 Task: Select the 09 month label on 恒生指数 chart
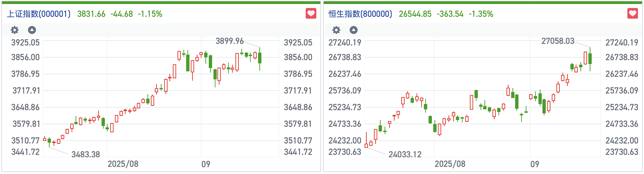[535, 164]
